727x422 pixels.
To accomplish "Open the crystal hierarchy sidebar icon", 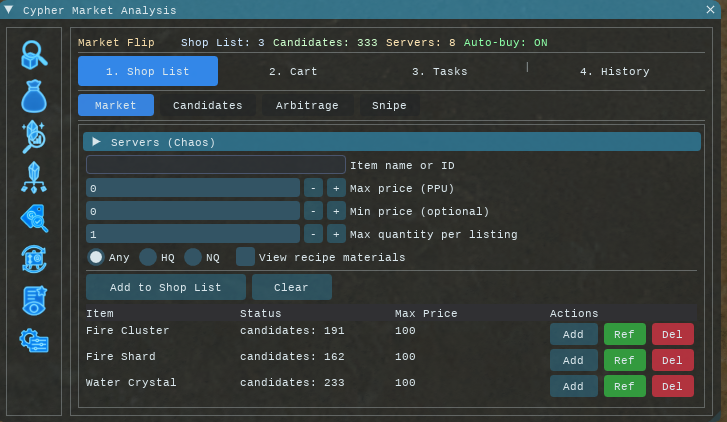I will (x=35, y=177).
